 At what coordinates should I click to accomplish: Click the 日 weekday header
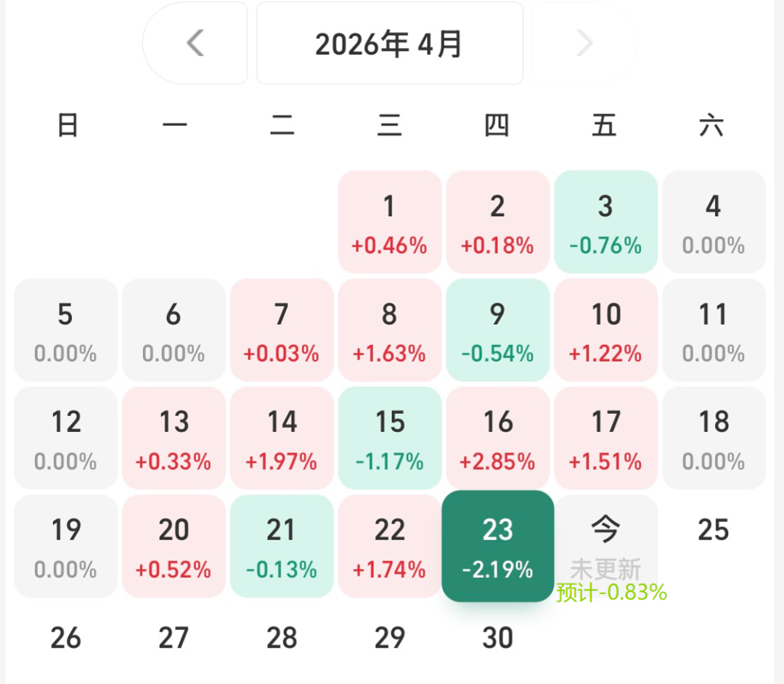[x=68, y=125]
